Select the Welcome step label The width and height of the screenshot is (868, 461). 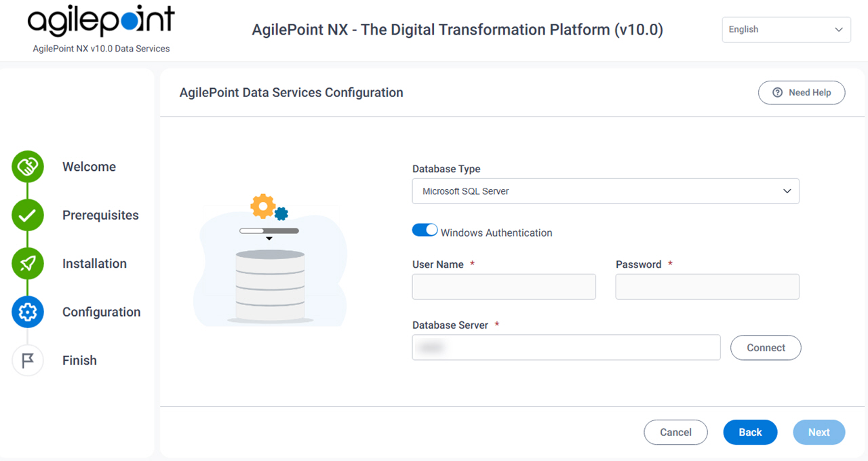tap(89, 167)
